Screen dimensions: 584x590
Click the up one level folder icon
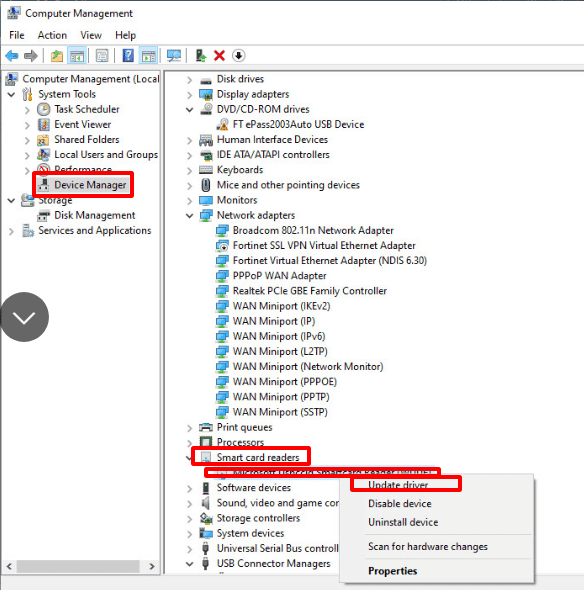tap(57, 56)
